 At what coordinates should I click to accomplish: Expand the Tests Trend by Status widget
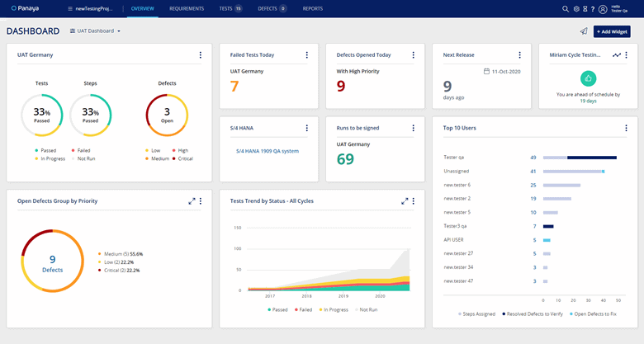(405, 201)
